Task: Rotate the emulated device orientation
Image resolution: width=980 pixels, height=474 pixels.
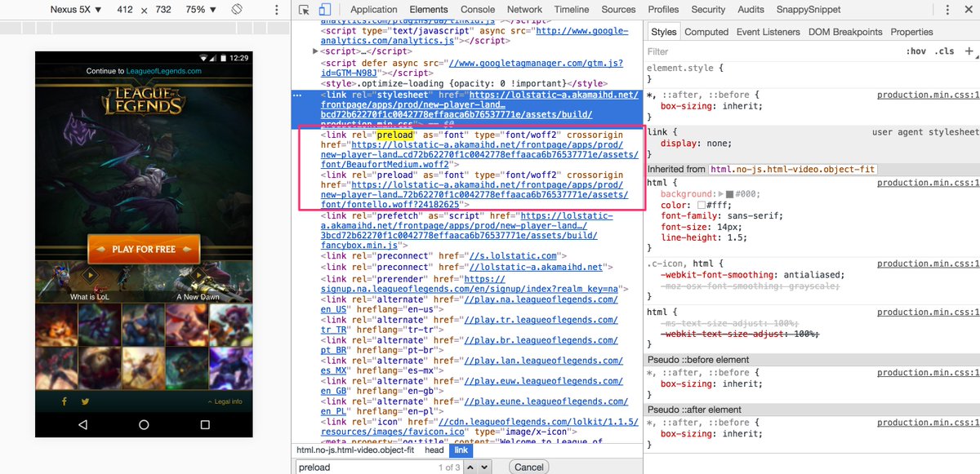Action: (238, 9)
